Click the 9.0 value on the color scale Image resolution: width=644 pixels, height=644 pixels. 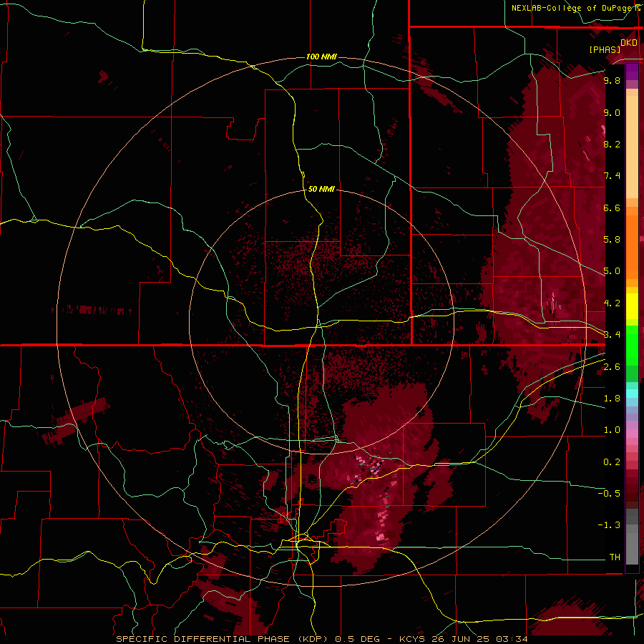612,112
